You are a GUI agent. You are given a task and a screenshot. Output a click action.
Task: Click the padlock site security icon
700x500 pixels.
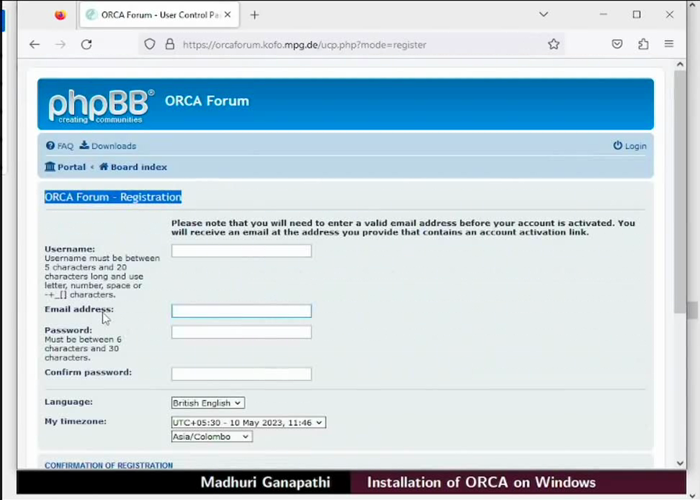coord(169,44)
